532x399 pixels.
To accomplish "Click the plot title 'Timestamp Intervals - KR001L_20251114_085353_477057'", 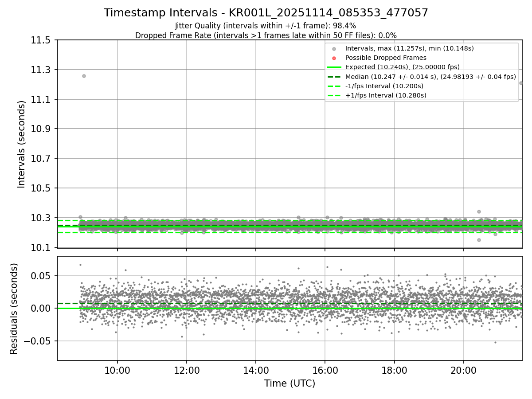I will click(266, 13).
